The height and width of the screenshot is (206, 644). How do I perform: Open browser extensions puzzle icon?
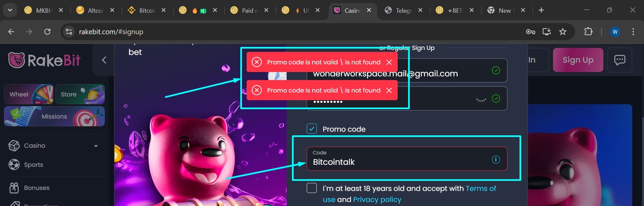tap(588, 31)
